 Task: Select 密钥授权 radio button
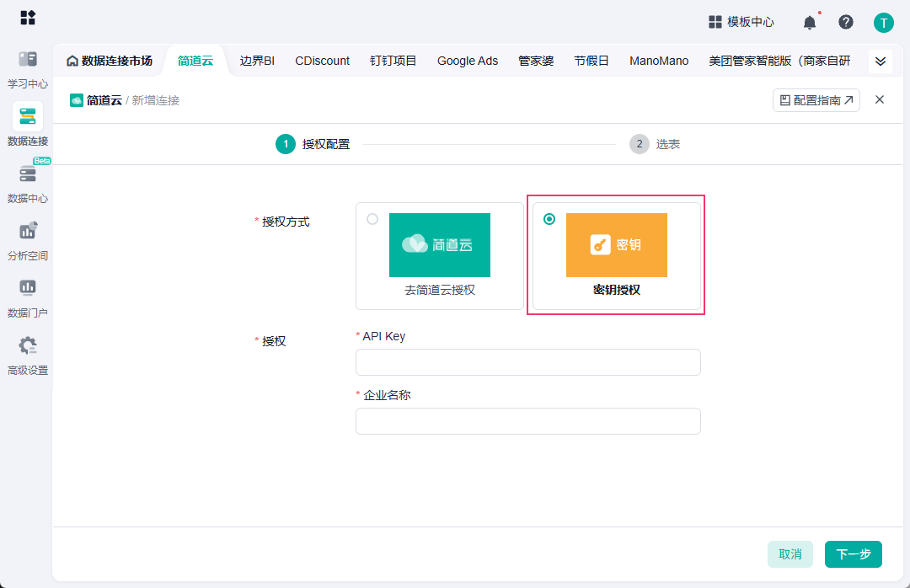coord(549,219)
